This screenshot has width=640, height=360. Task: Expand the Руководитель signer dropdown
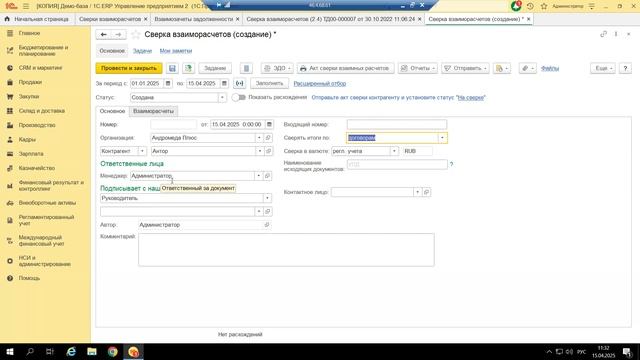pyautogui.click(x=267, y=198)
